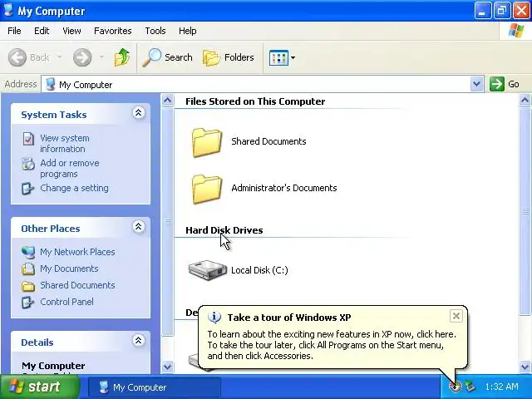
Task: Click the Windows flag logo throbber
Action: point(515,31)
